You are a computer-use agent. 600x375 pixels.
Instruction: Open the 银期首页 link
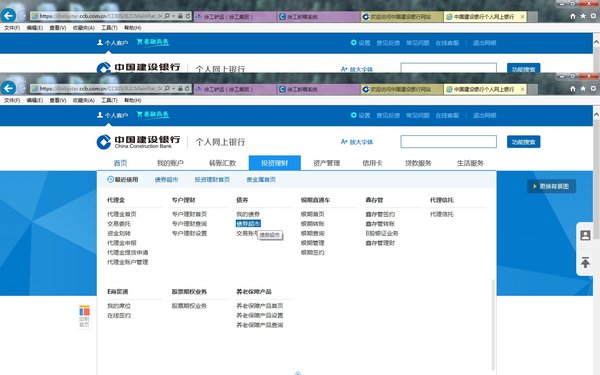tap(313, 214)
